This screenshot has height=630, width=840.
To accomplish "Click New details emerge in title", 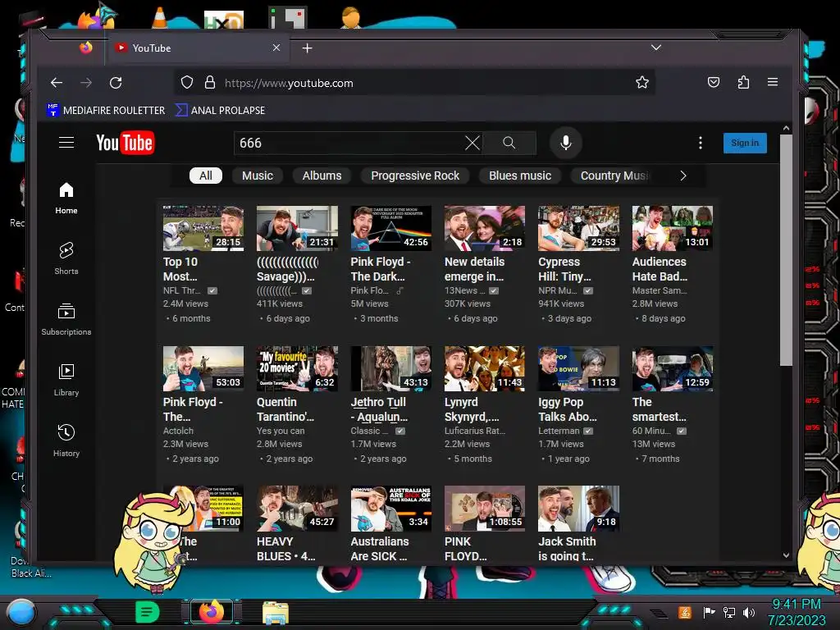I will 475,269.
